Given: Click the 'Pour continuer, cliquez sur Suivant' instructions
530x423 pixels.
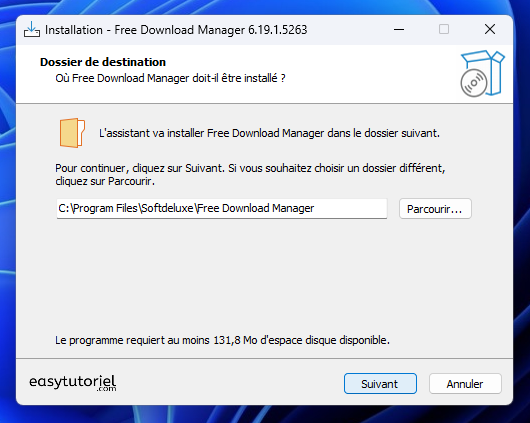Looking at the screenshot, I should 250,174.
